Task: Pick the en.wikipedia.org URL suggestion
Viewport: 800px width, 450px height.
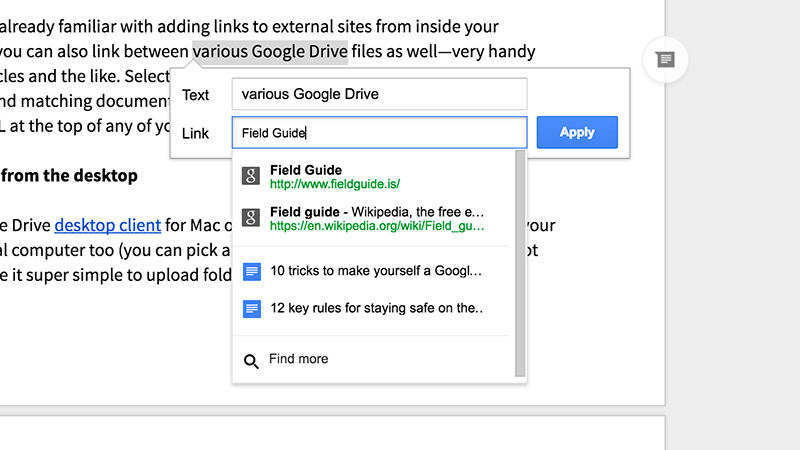Action: coord(377,226)
